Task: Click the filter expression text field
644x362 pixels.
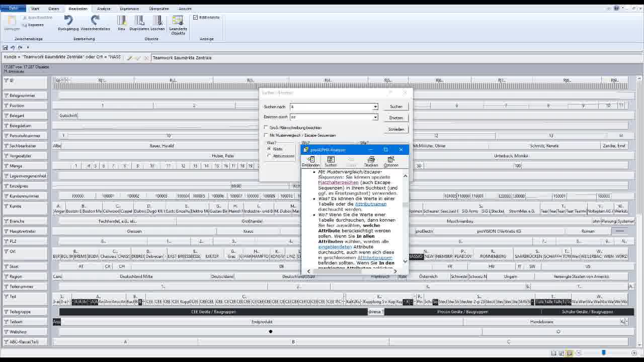Action: [x=62, y=57]
